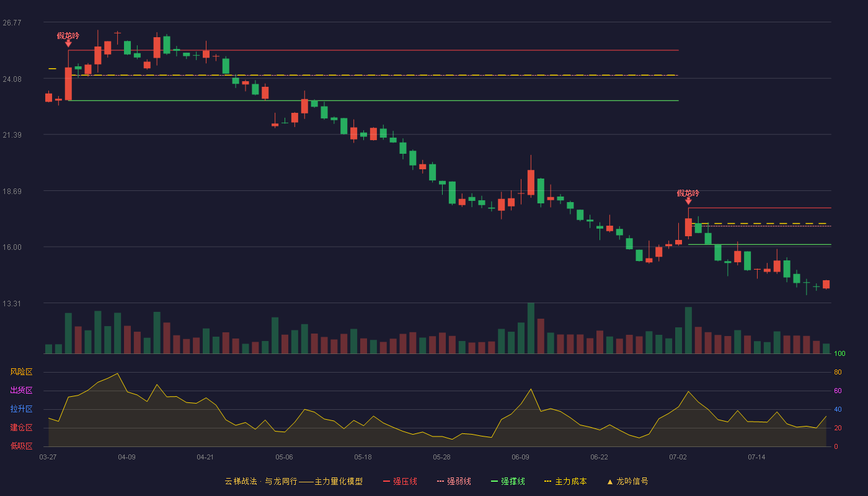The width and height of the screenshot is (868, 496).
Task: Toggle the 强弱线 legend entry
Action: coord(454,481)
